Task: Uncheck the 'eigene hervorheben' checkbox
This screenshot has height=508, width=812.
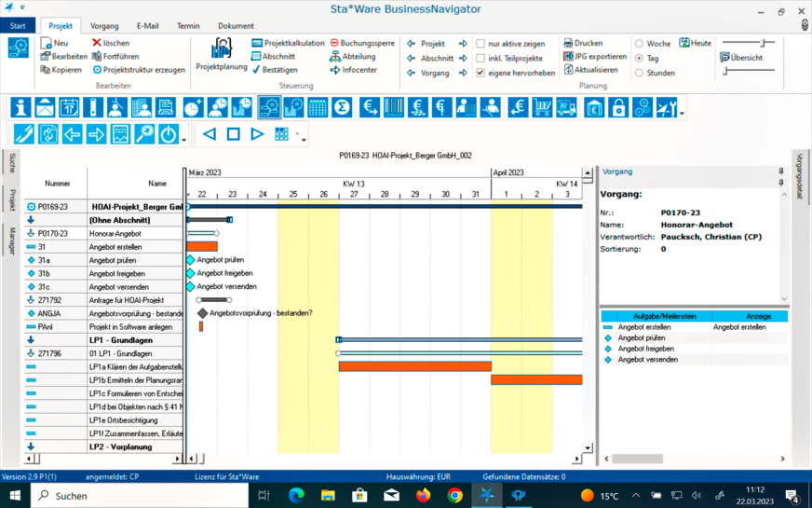Action: (x=480, y=73)
